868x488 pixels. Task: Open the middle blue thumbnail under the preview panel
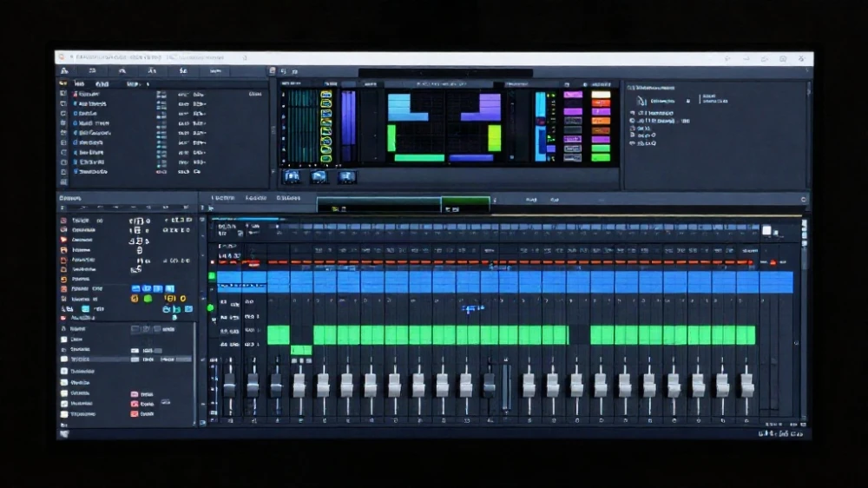point(319,176)
